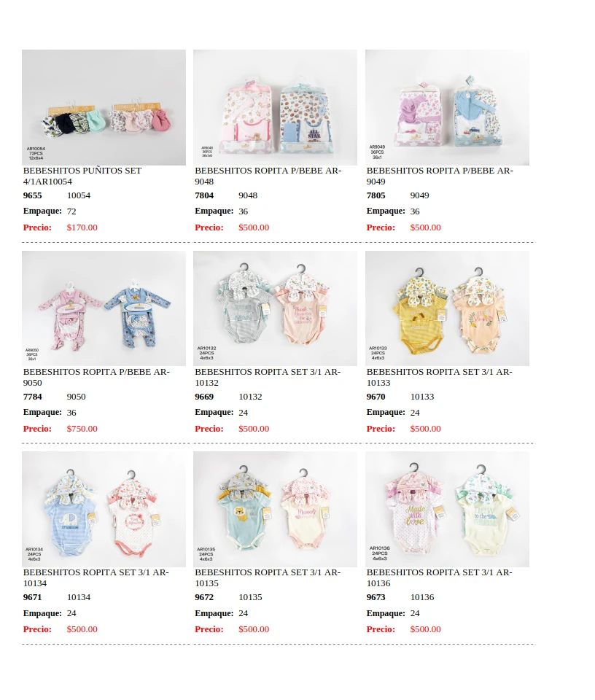This screenshot has height=700, width=595.
Task: Click the AR-9050 pink and blue pajamas photo
Action: (x=104, y=308)
